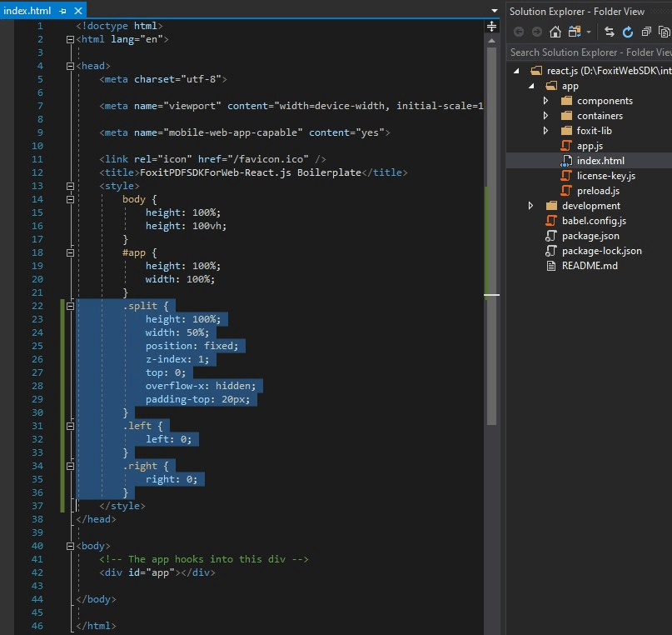
Task: Collapse the #app CSS rule on line 18
Action: click(70, 253)
